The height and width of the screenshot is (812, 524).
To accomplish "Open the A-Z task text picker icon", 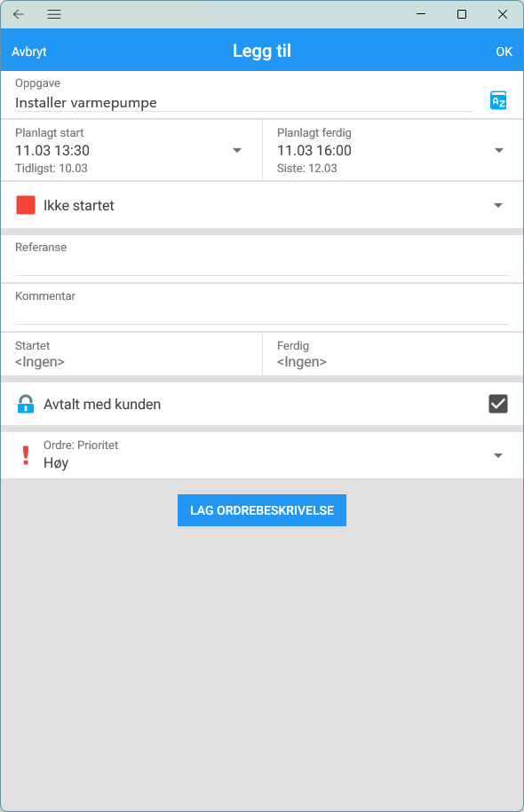I will pyautogui.click(x=498, y=100).
